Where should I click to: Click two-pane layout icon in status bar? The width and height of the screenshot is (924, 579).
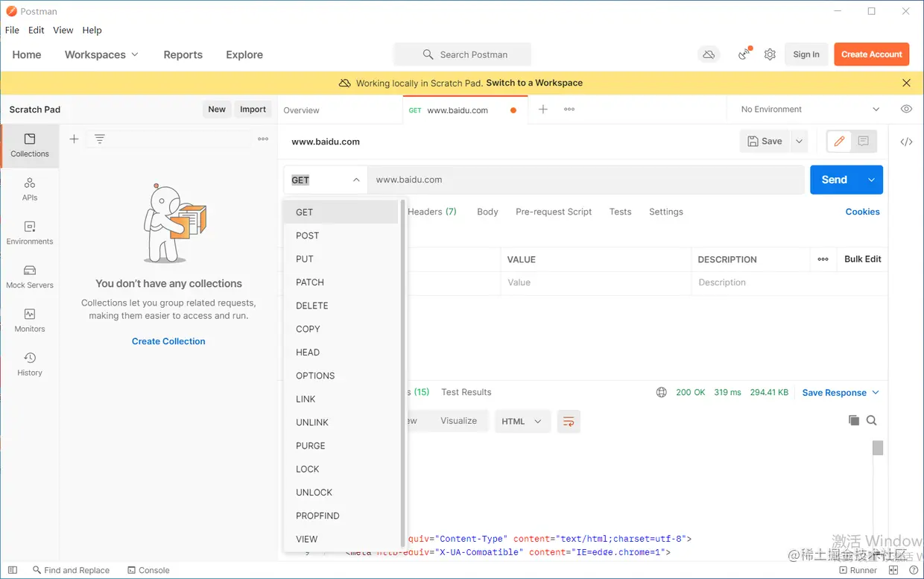pyautogui.click(x=893, y=570)
